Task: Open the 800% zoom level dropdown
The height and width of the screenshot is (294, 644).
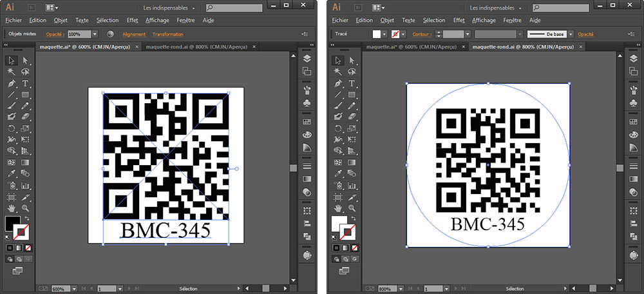Action: point(400,289)
